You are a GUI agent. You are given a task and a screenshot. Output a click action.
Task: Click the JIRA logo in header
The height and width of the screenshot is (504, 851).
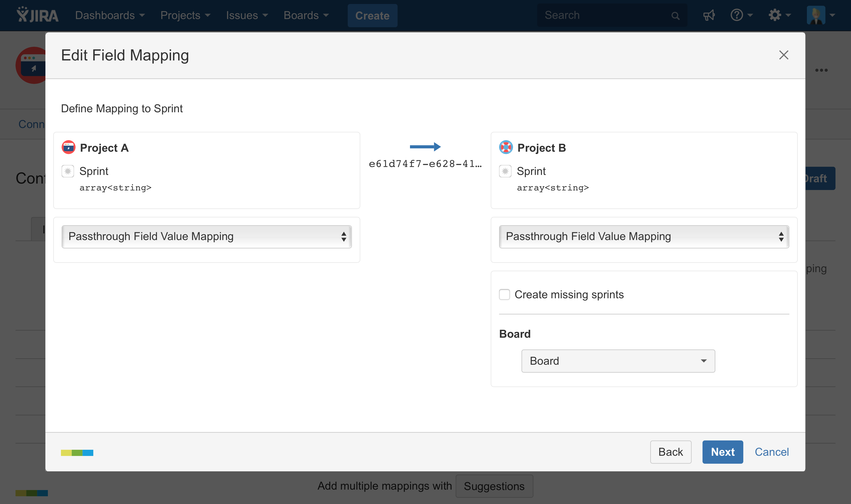[x=37, y=15]
